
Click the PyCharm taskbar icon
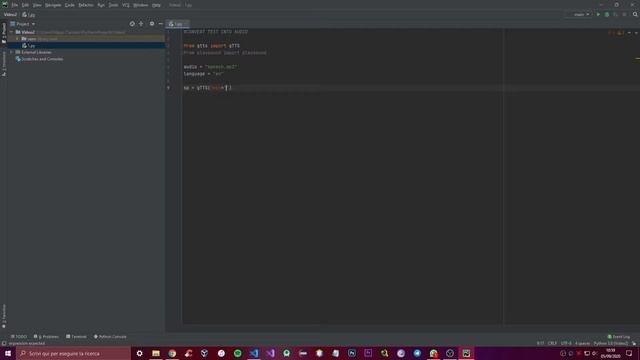click(466, 353)
